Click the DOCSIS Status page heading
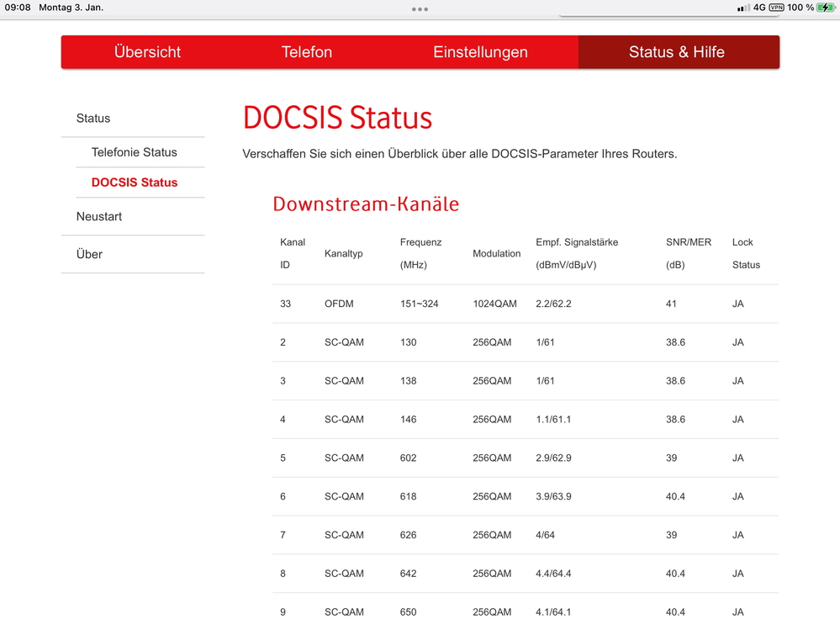The image size is (840, 630). click(337, 117)
